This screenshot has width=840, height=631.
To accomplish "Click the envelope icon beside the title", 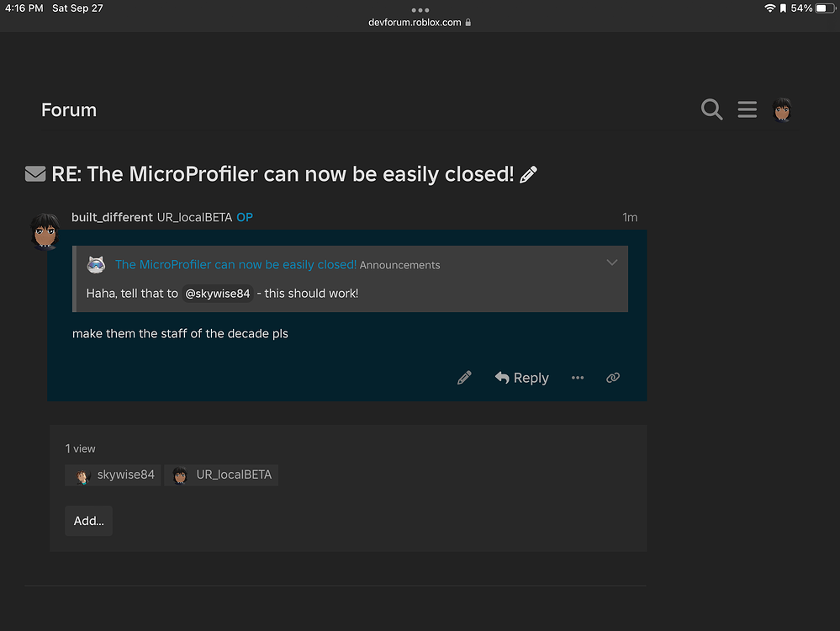I will 35,173.
